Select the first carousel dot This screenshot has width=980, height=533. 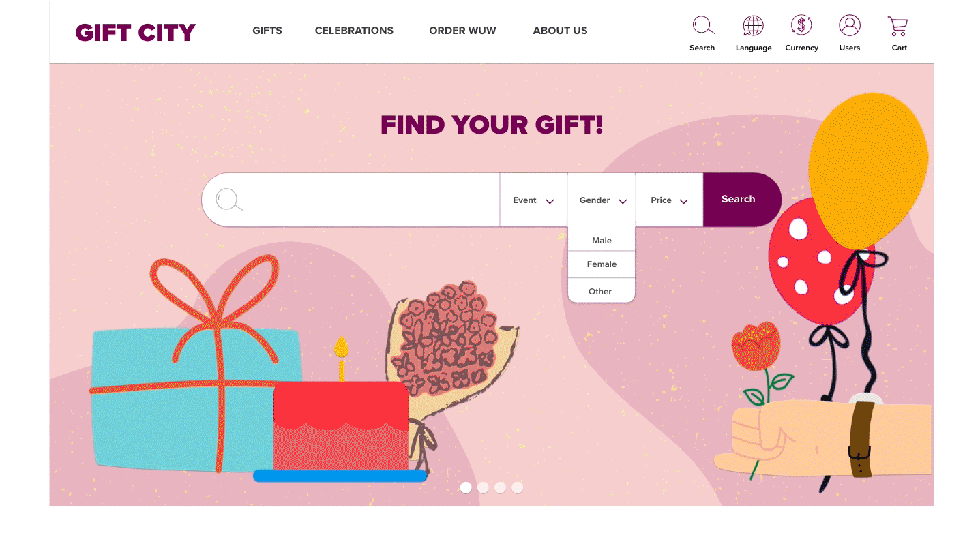pos(466,487)
